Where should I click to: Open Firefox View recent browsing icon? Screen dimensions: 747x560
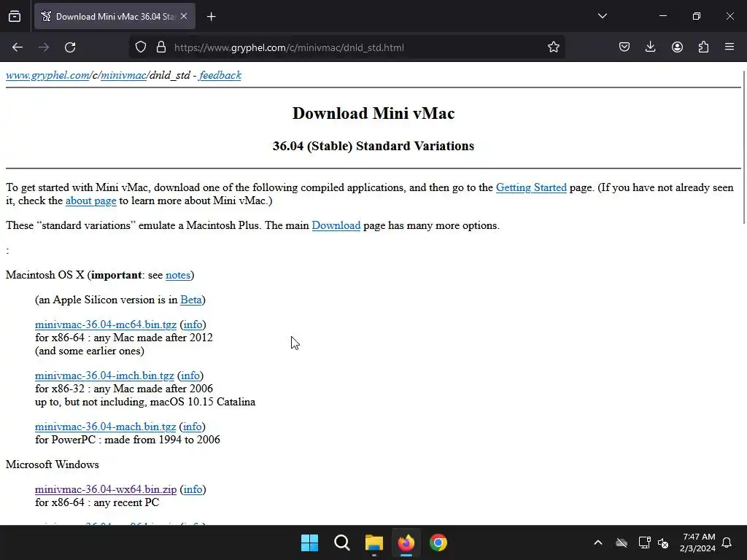(x=15, y=17)
